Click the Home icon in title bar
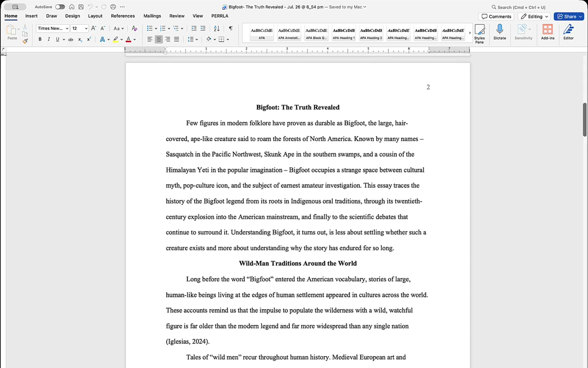Viewport: 588px width, 368px height. pos(72,7)
